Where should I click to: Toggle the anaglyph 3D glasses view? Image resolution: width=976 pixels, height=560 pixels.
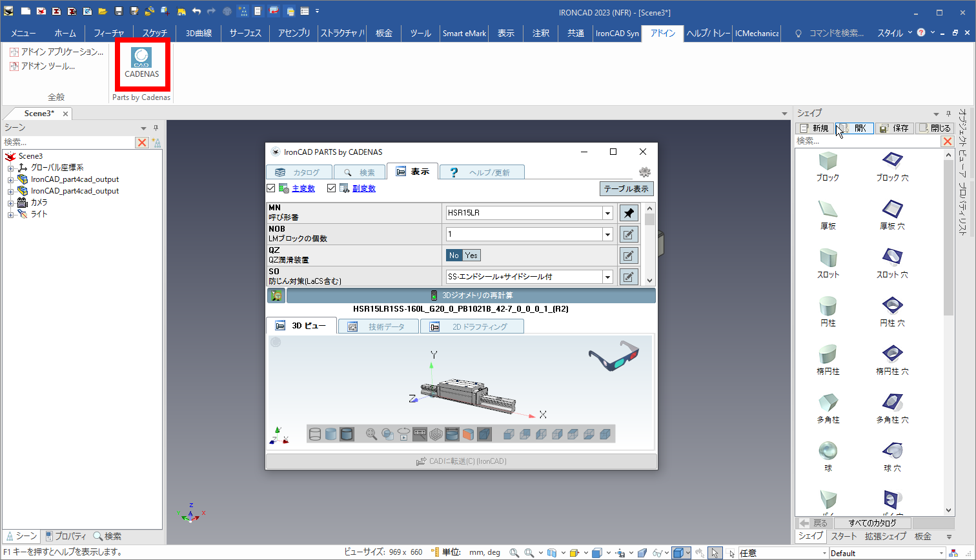click(x=614, y=357)
